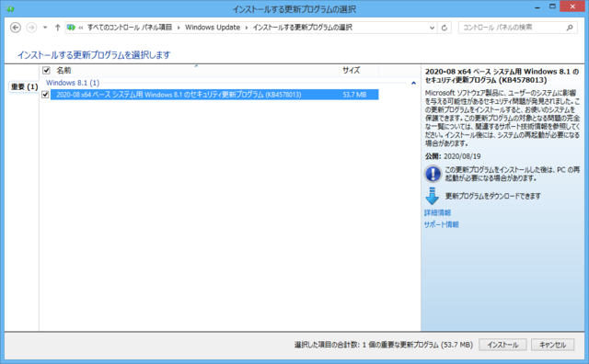Select the Windows Update breadcrumb
The width and height of the screenshot is (589, 364).
pos(213,28)
